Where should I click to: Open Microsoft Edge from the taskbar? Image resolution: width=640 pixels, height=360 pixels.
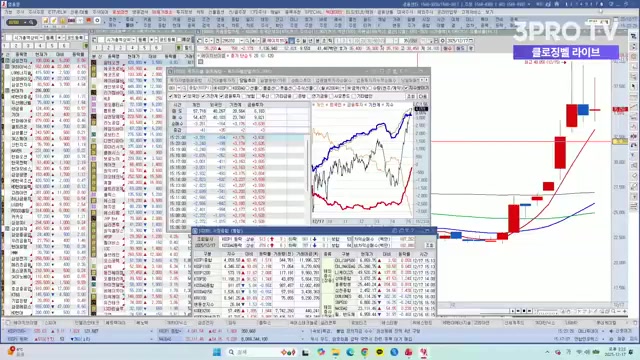(350, 352)
